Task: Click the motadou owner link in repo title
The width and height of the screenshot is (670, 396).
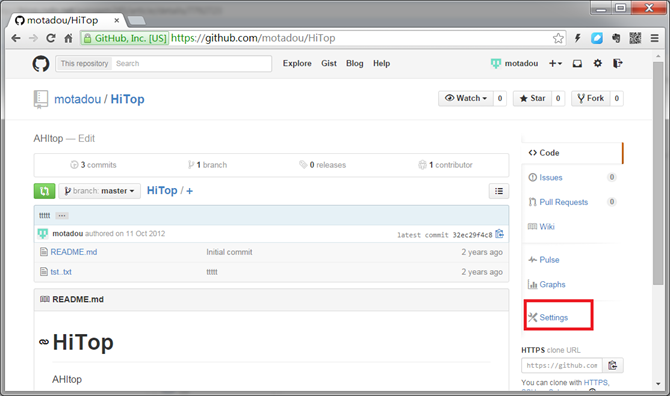Action: [x=77, y=99]
